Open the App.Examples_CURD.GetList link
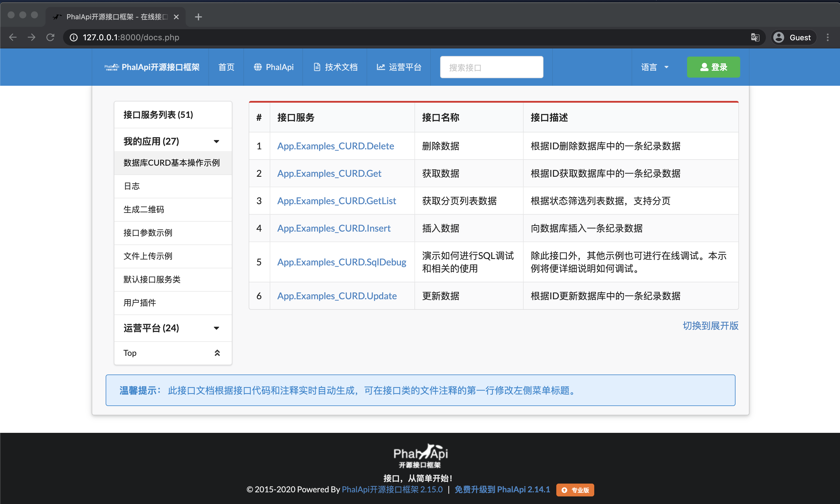 click(x=337, y=201)
